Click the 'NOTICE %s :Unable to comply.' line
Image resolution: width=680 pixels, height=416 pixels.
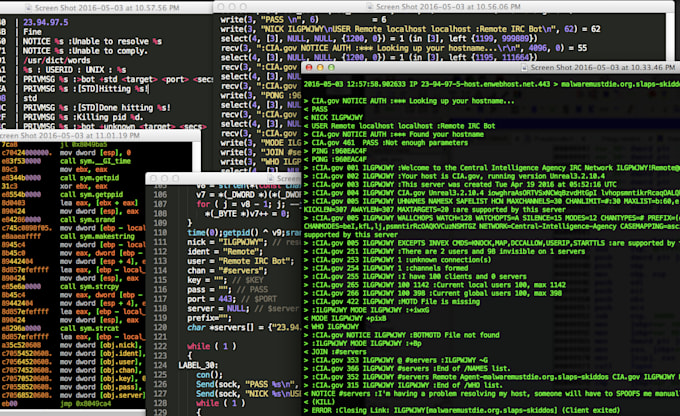pos(85,51)
